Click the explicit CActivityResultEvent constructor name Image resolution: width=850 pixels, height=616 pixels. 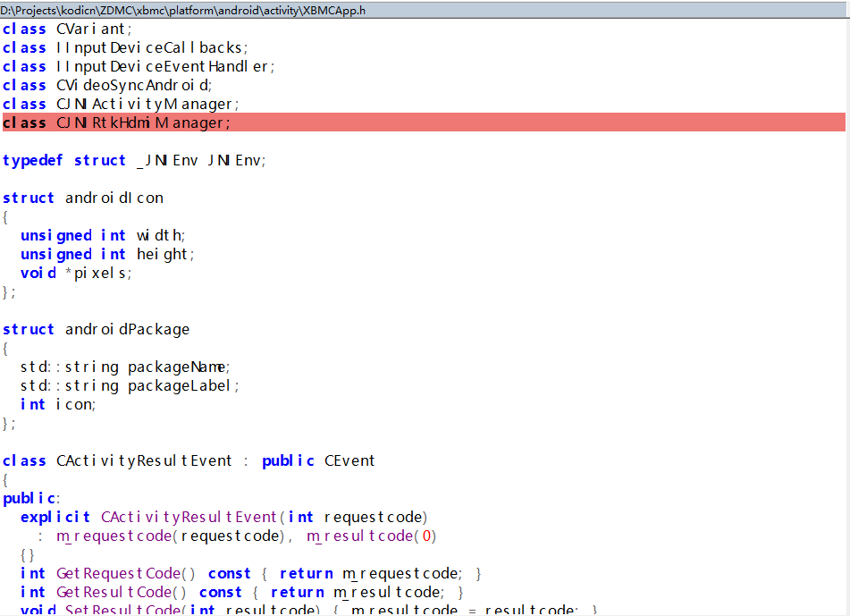pos(189,518)
